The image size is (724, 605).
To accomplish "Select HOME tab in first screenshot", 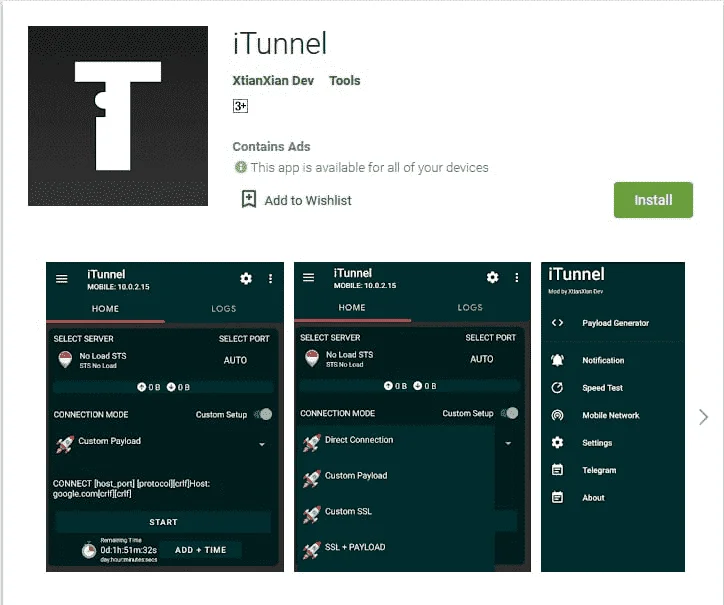I will point(105,309).
